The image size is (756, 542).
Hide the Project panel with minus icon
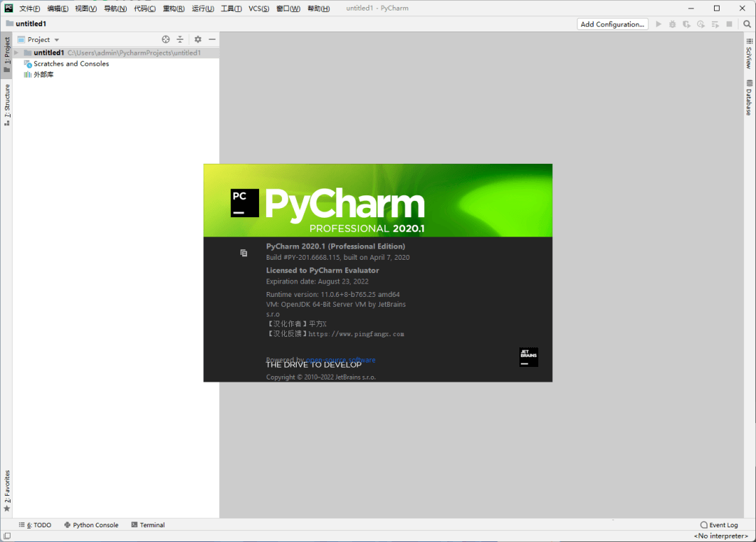tap(212, 40)
